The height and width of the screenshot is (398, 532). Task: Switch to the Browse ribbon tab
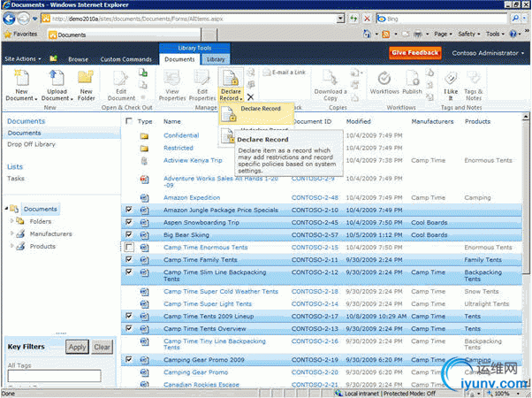78,59
